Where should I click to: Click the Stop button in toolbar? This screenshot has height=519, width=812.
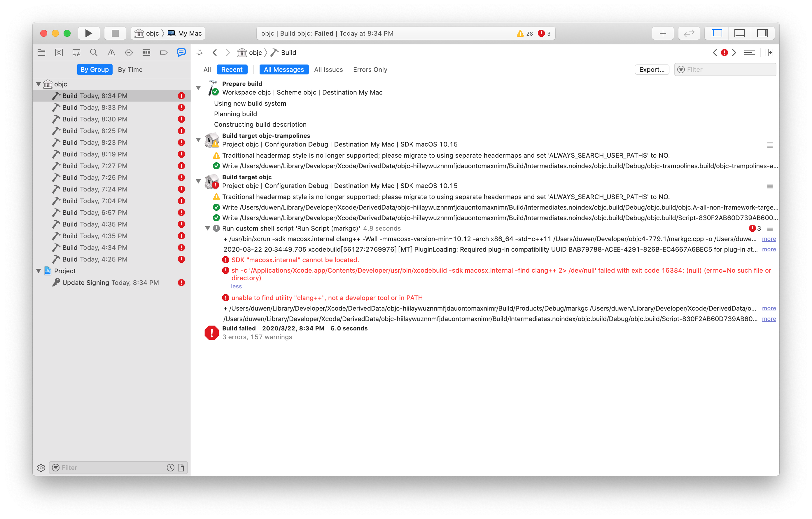tap(115, 33)
